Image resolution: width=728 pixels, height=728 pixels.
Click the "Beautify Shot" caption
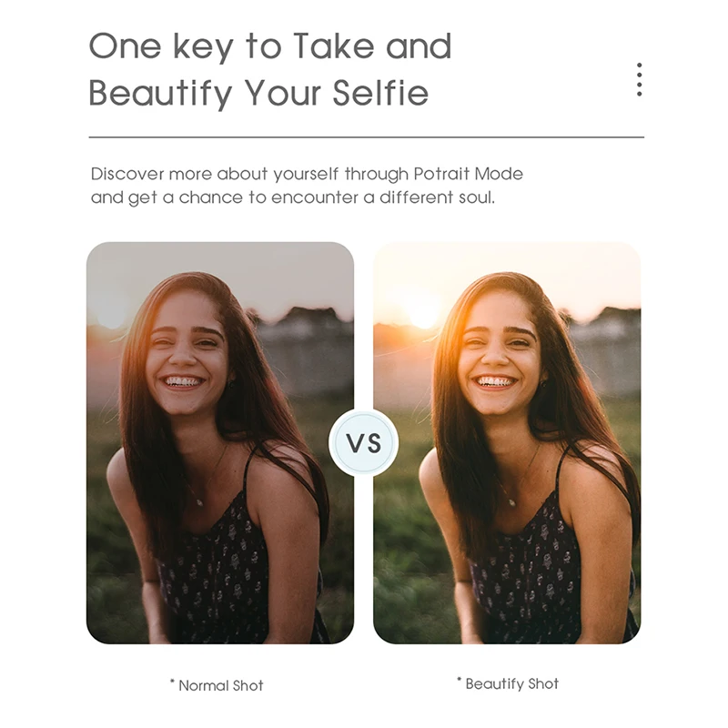point(512,684)
